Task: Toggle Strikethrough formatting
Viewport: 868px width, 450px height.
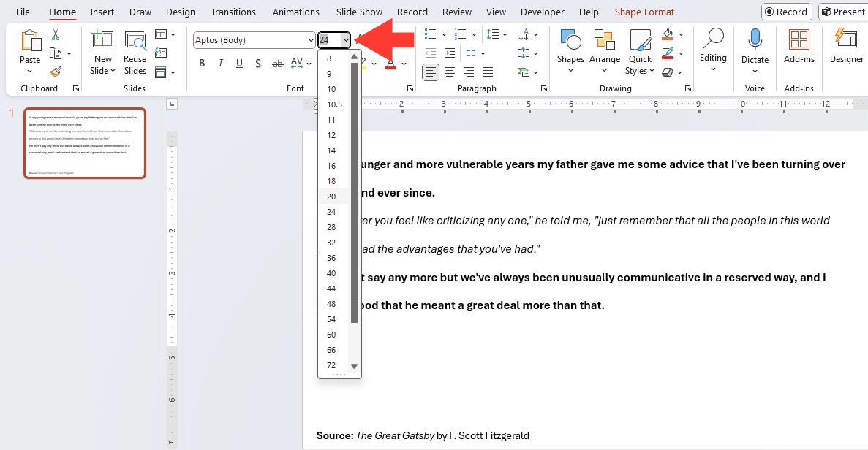Action: coord(277,64)
